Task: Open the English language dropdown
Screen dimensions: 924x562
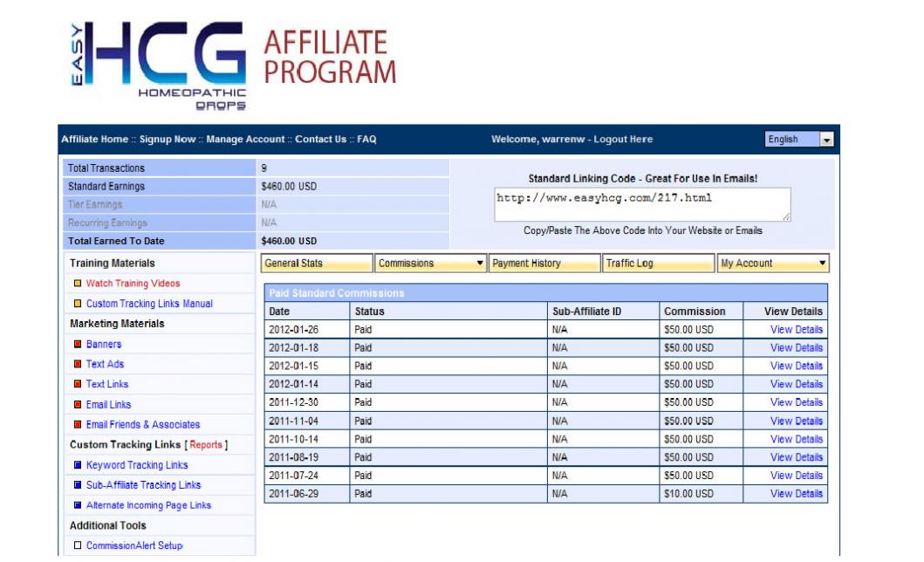Action: tap(799, 139)
